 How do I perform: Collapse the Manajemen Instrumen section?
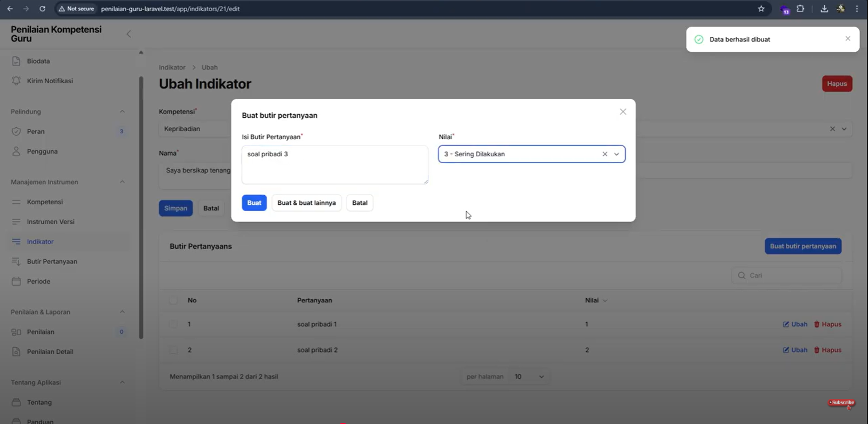click(x=122, y=182)
